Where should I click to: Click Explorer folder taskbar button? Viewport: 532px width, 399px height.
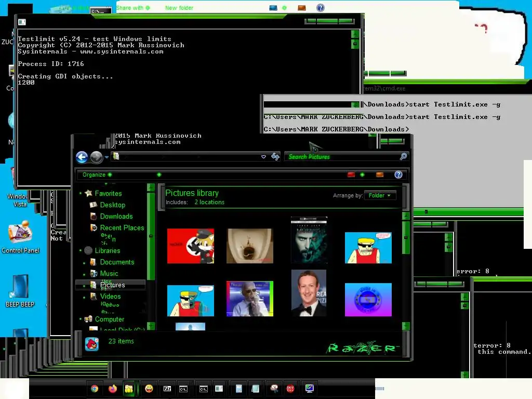click(129, 389)
